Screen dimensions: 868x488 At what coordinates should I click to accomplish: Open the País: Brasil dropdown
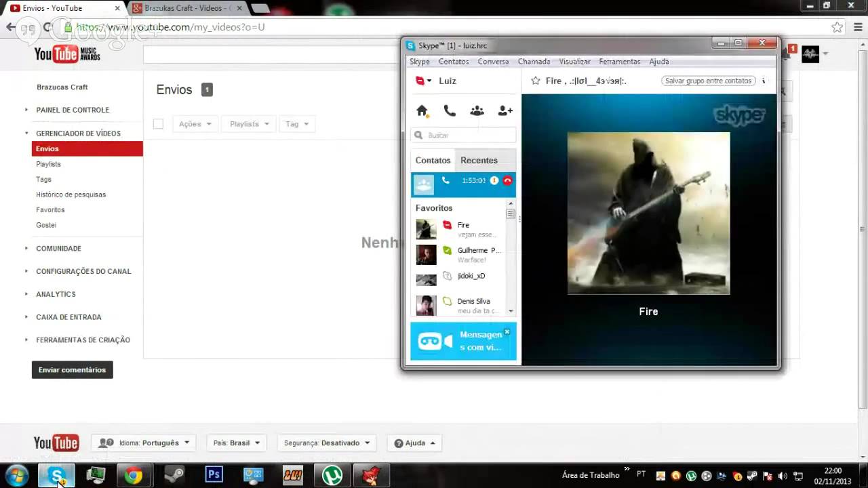click(x=236, y=443)
